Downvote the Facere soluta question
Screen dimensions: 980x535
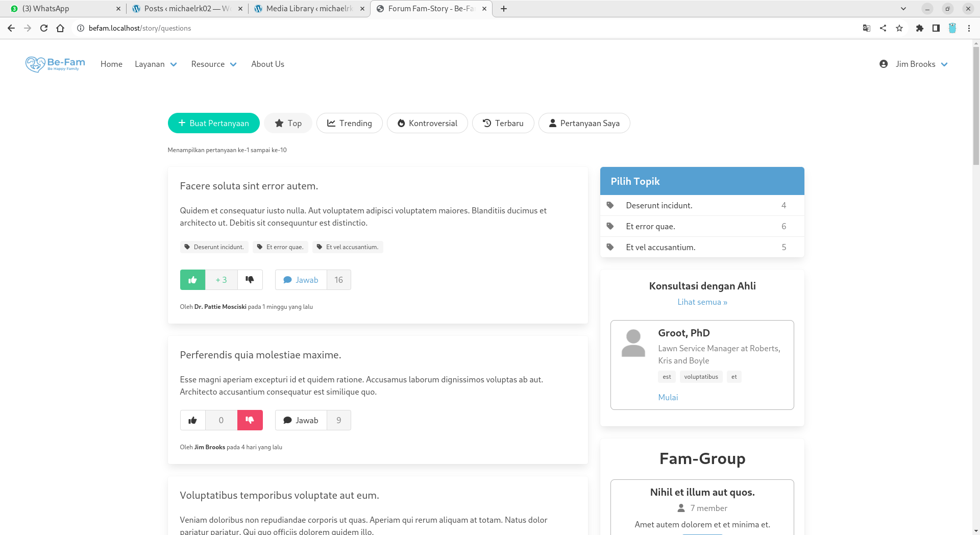tap(250, 280)
